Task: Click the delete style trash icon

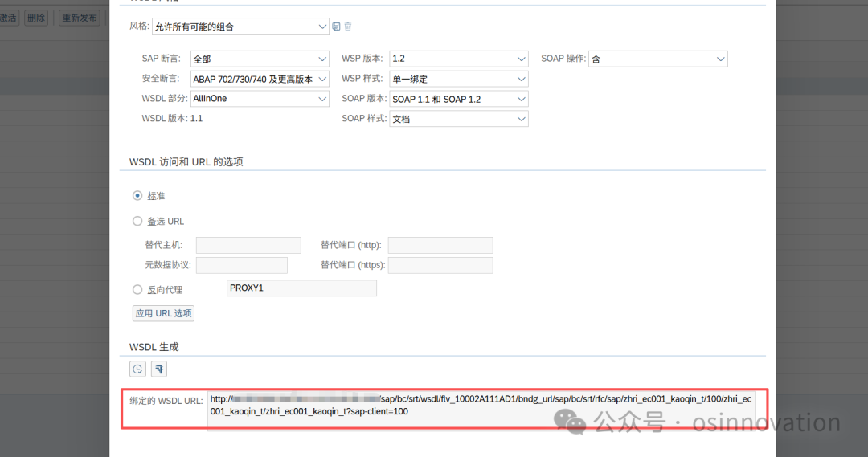Action: [x=348, y=27]
